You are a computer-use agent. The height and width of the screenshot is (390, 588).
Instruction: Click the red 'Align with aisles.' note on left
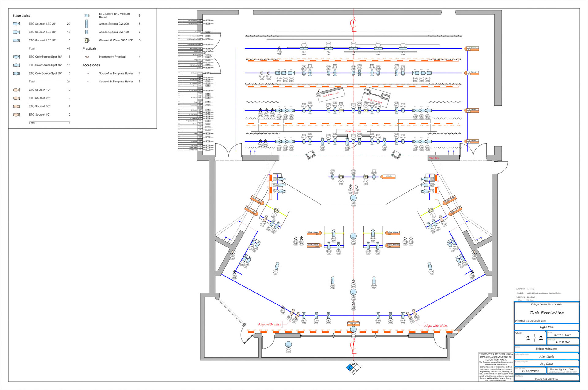(269, 324)
